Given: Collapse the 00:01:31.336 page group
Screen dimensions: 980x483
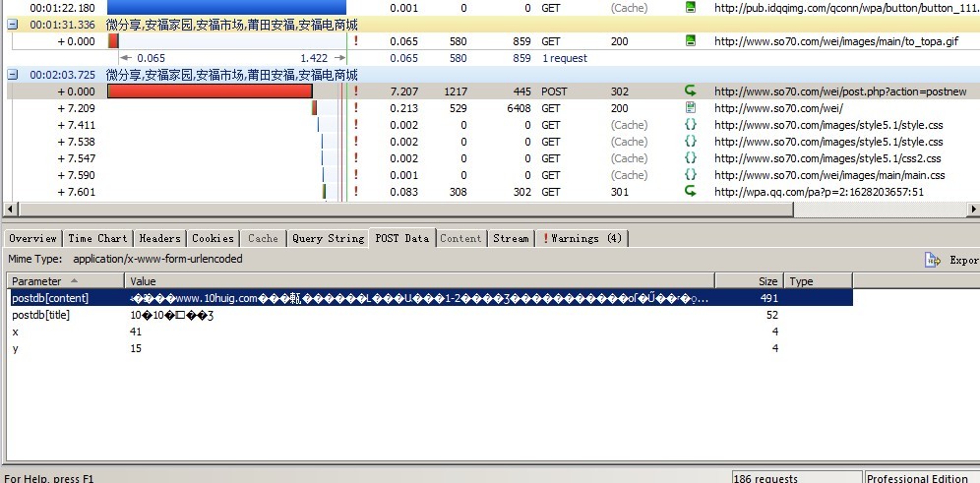Looking at the screenshot, I should point(13,25).
